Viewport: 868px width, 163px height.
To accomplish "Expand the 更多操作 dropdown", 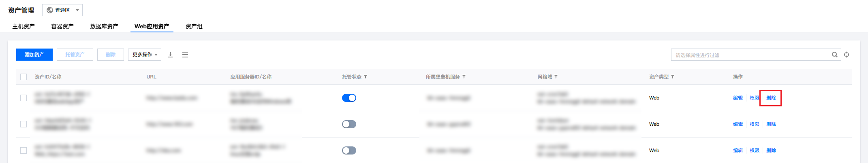I will 145,55.
